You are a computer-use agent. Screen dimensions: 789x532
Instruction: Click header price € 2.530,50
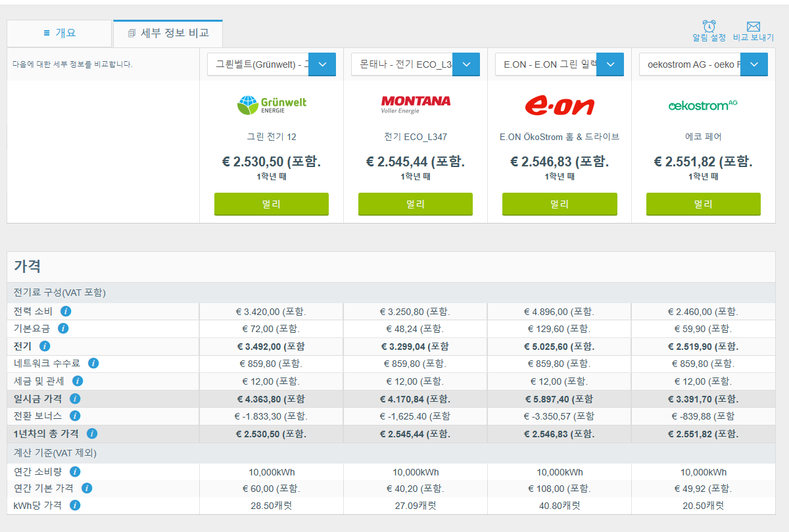[272, 162]
